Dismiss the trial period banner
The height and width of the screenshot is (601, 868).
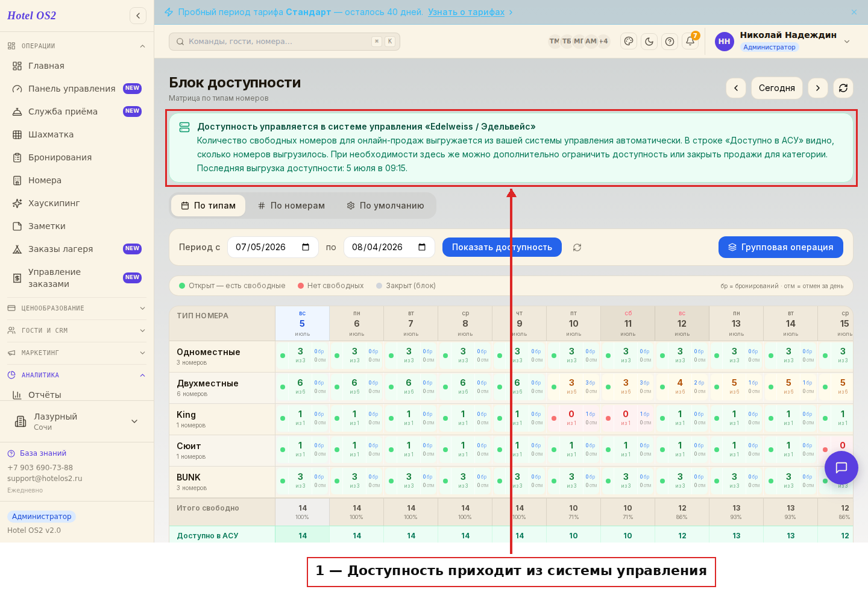pos(854,12)
